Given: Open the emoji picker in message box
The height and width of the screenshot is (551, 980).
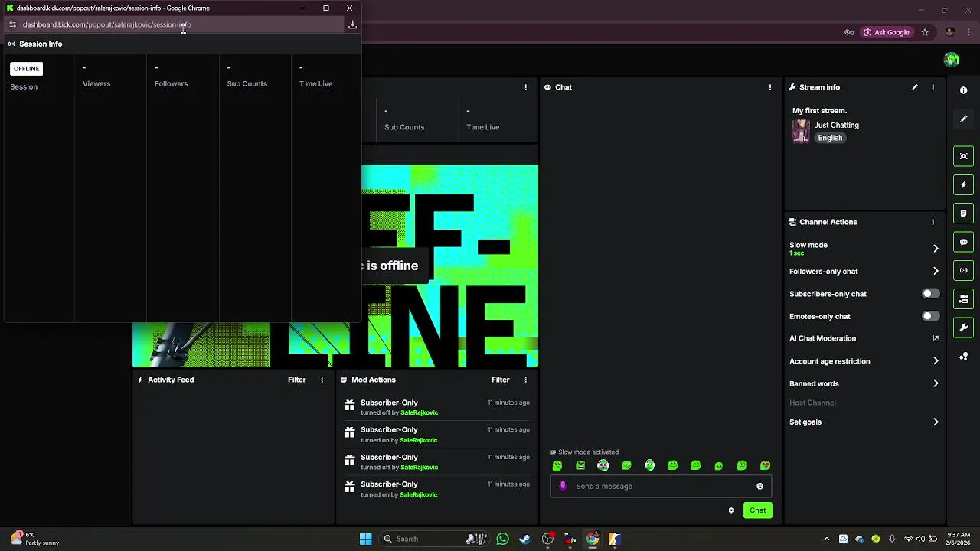Looking at the screenshot, I should tap(759, 486).
